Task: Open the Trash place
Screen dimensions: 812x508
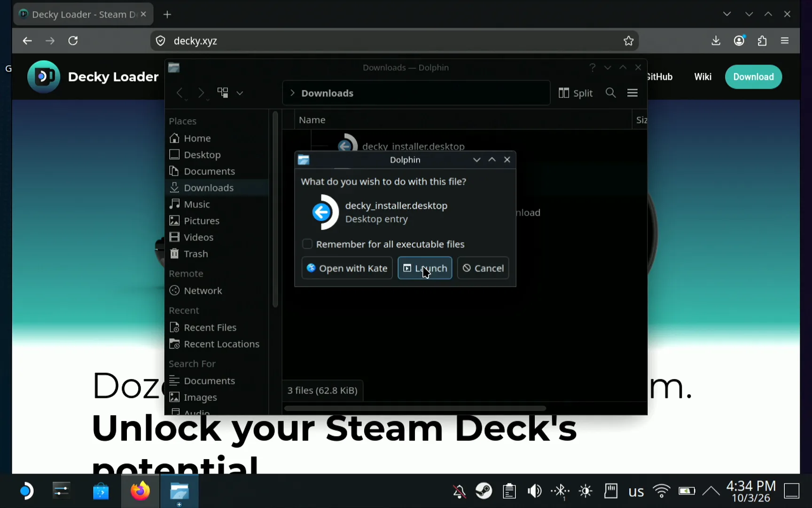Action: coord(217,254)
